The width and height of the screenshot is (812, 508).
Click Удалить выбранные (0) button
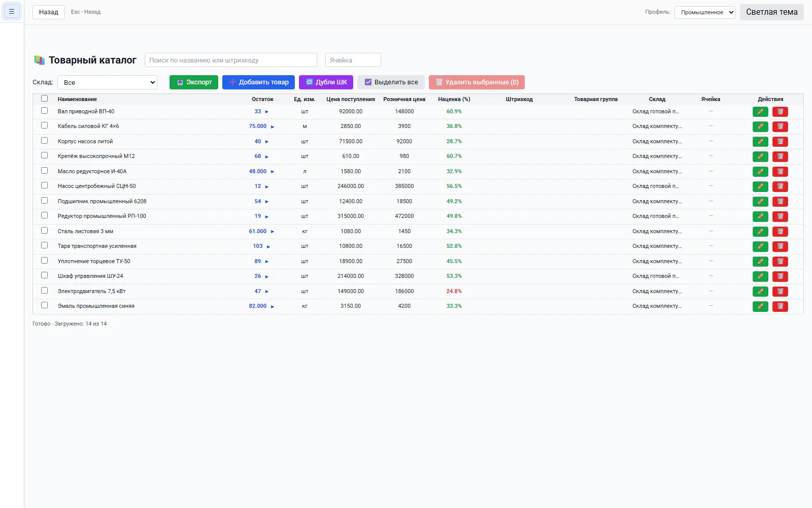[477, 82]
